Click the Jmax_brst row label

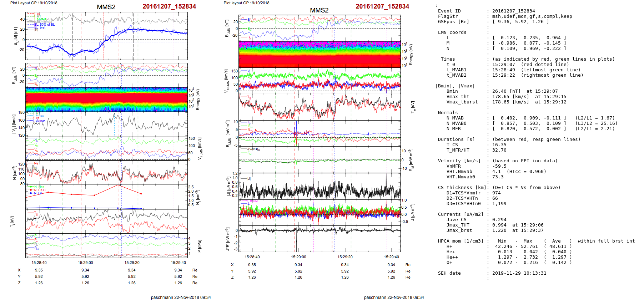[459, 230]
